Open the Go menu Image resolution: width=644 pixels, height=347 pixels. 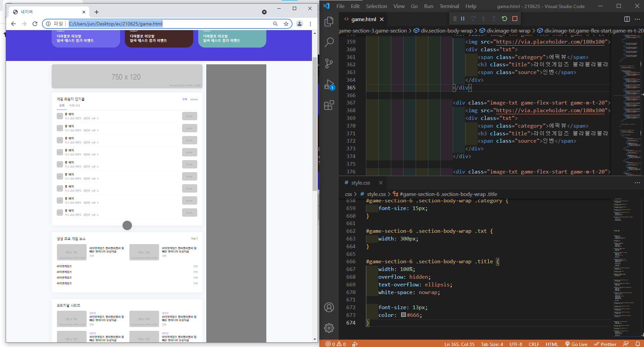pyautogui.click(x=414, y=6)
